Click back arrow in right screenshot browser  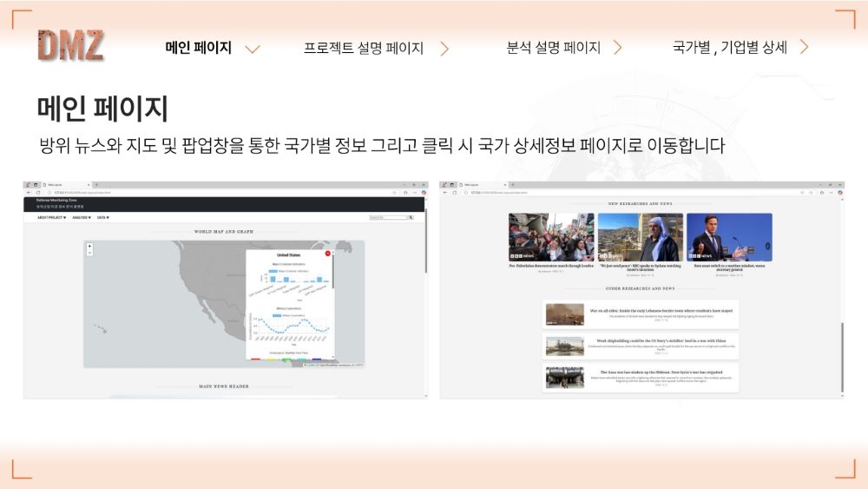click(445, 192)
